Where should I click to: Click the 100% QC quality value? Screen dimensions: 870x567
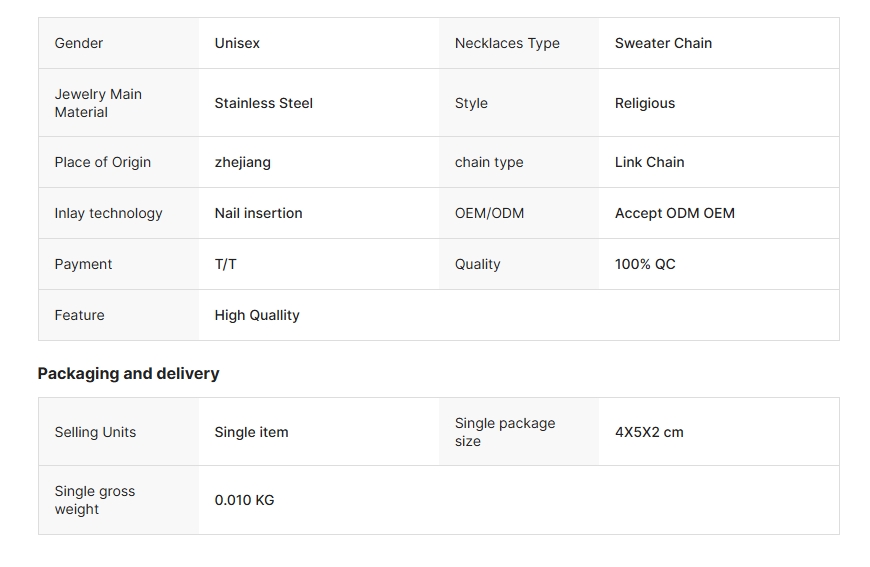tap(645, 264)
